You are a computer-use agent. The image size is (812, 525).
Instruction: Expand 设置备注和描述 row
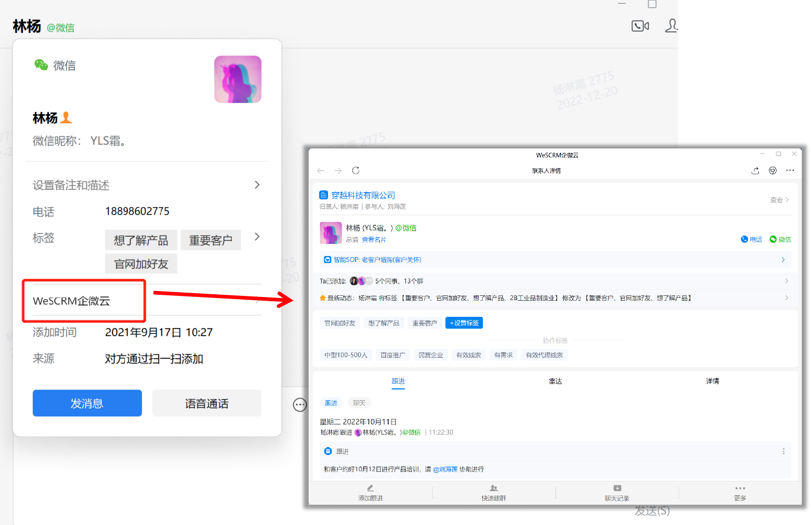(x=147, y=185)
